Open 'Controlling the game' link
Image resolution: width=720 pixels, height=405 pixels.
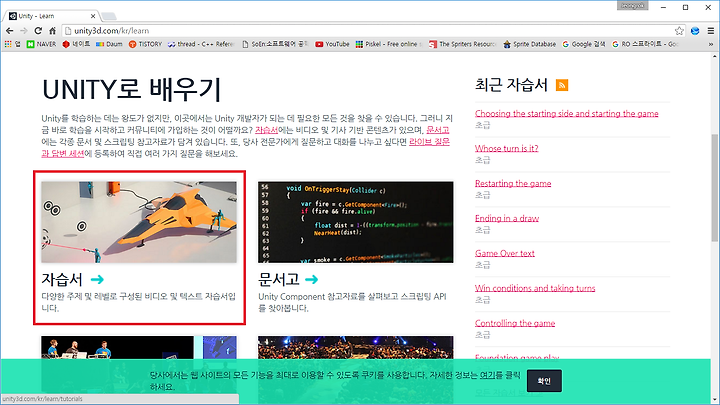tap(515, 323)
